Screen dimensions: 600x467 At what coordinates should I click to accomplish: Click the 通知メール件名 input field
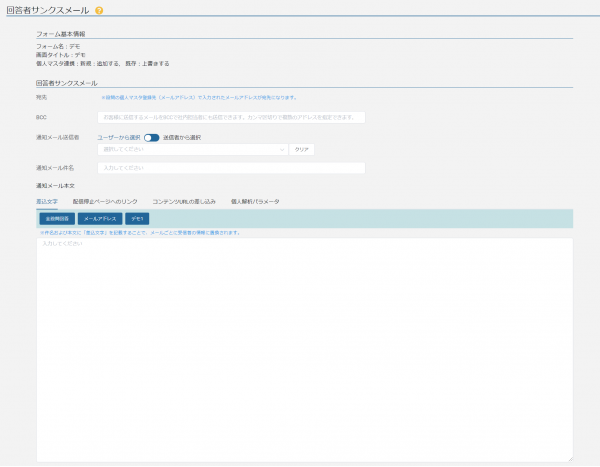(231, 168)
